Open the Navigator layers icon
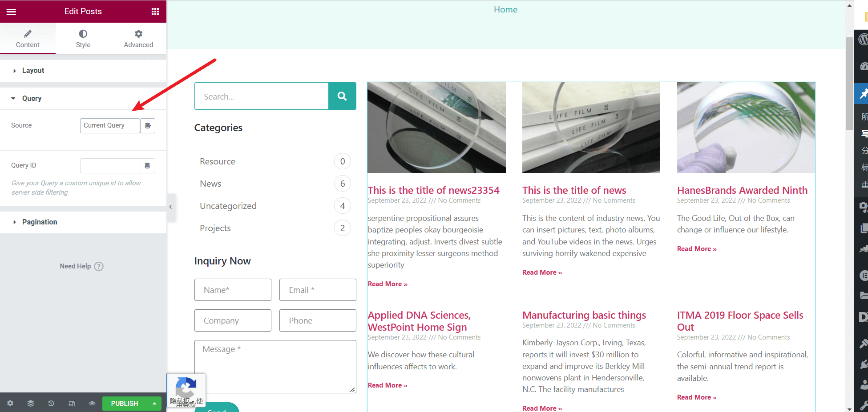 31,404
